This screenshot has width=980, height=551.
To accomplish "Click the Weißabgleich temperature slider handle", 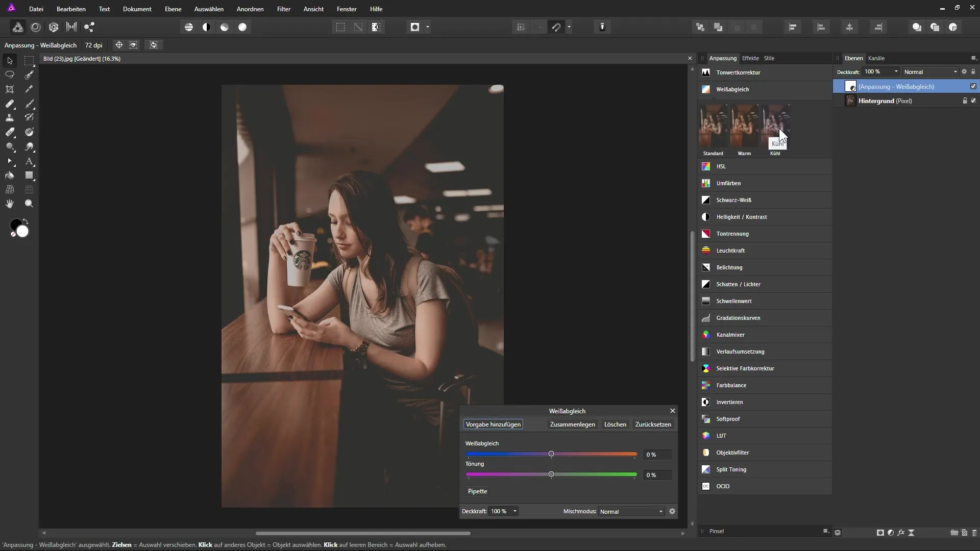I will [x=551, y=454].
